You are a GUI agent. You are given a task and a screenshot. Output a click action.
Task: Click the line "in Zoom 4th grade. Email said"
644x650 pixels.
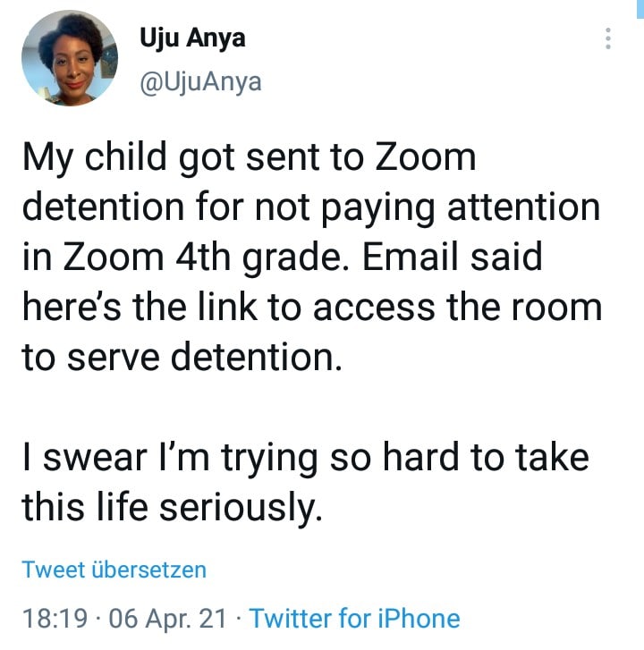[x=282, y=258]
